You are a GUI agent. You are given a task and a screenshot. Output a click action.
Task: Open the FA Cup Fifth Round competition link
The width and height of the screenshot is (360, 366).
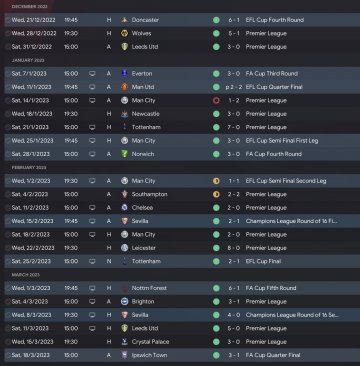[271, 288]
